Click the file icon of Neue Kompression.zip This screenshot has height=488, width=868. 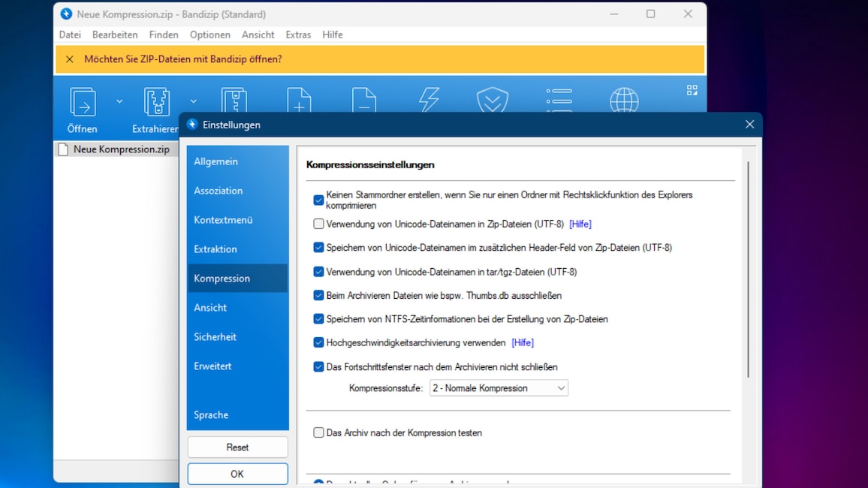tap(63, 149)
